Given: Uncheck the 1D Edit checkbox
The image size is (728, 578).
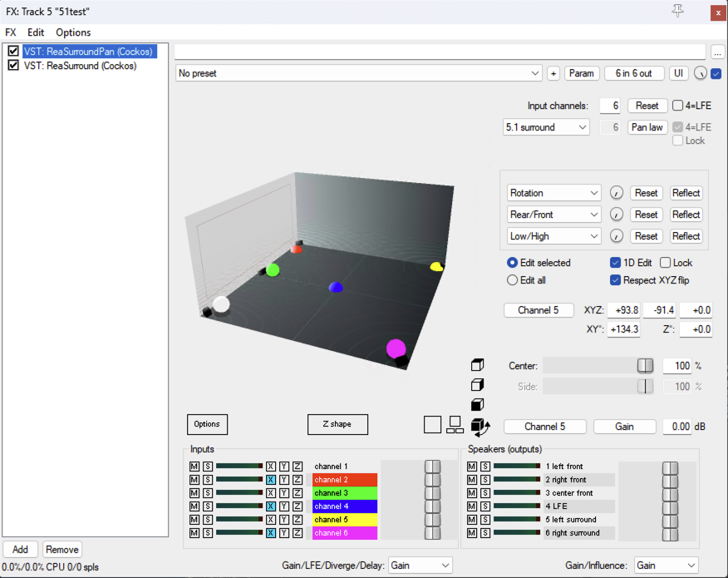Looking at the screenshot, I should point(616,263).
